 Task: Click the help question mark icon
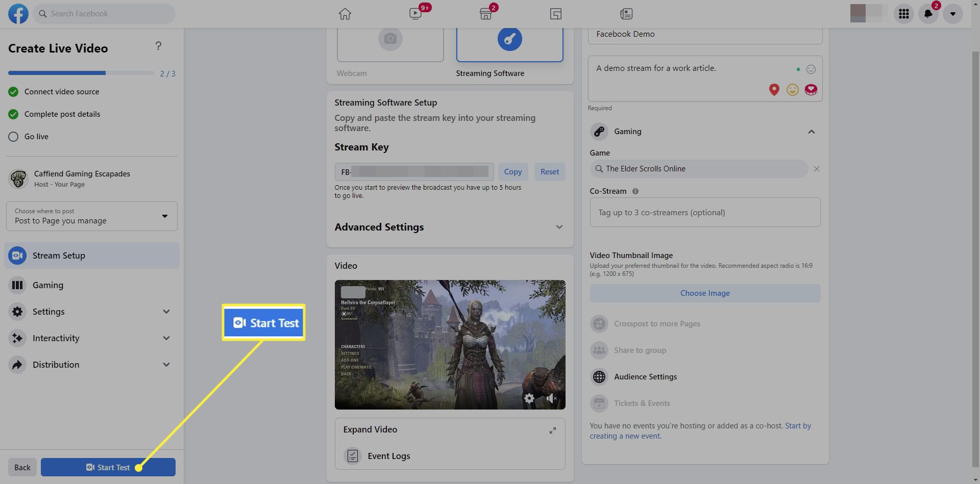click(158, 46)
